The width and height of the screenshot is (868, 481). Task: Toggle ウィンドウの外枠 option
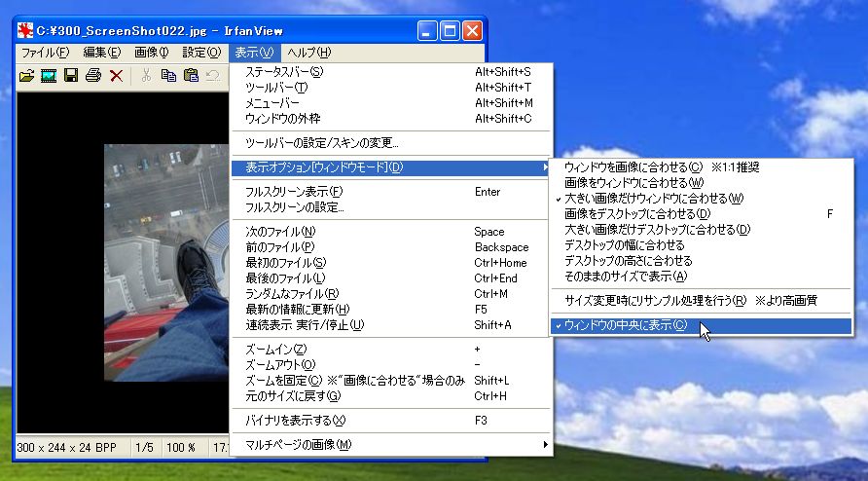pos(391,119)
